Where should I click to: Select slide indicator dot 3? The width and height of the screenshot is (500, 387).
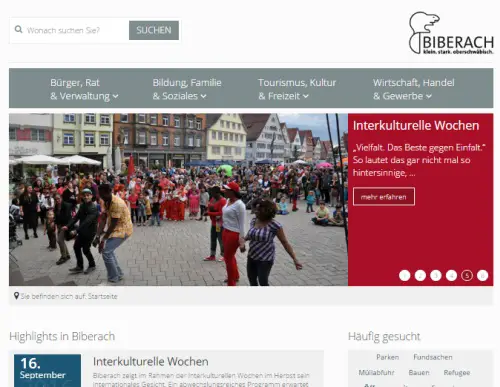(436, 275)
